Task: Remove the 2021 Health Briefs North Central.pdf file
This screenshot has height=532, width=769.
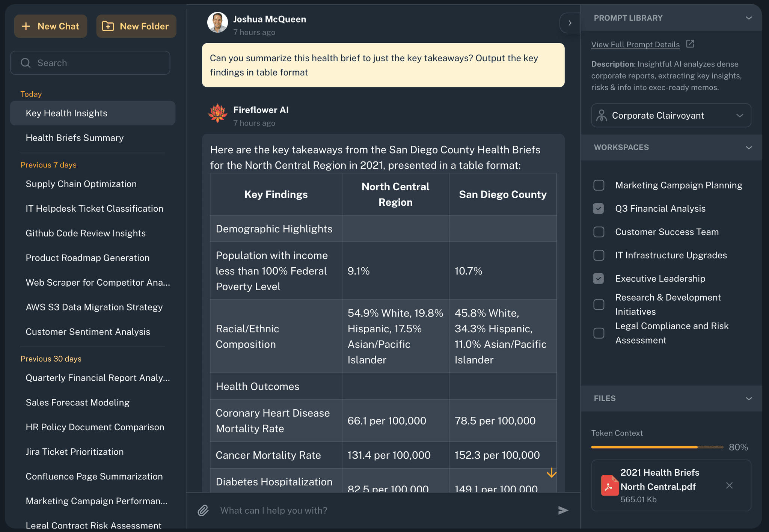Action: tap(729, 485)
